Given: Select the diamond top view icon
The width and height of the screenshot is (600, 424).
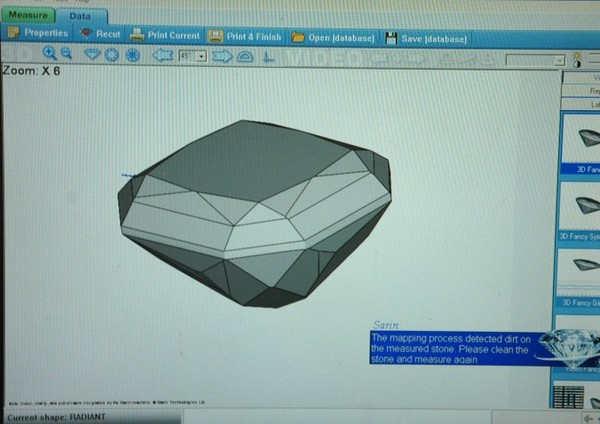Looking at the screenshot, I should coord(112,55).
